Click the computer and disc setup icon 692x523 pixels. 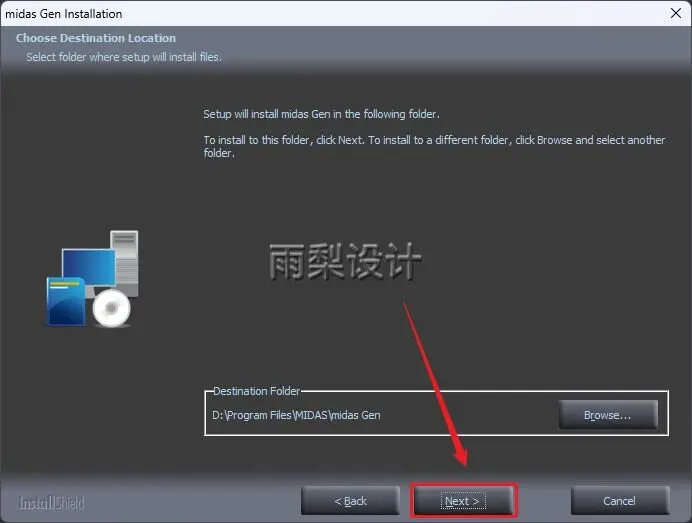coord(92,279)
